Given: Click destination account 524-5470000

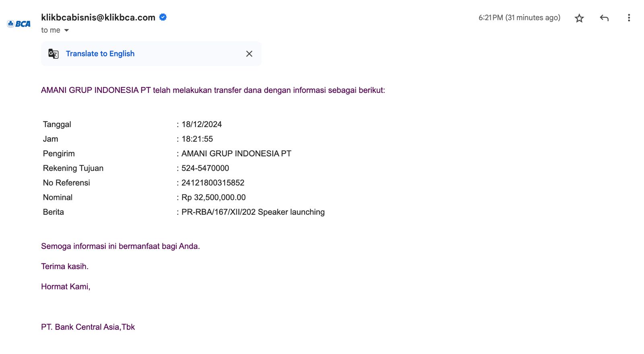Looking at the screenshot, I should (205, 168).
